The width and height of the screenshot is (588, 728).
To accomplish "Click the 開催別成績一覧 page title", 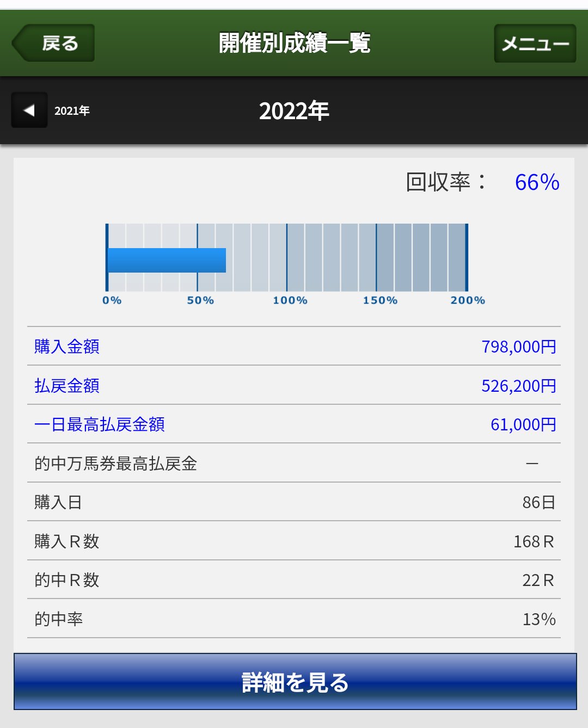I will pyautogui.click(x=294, y=43).
